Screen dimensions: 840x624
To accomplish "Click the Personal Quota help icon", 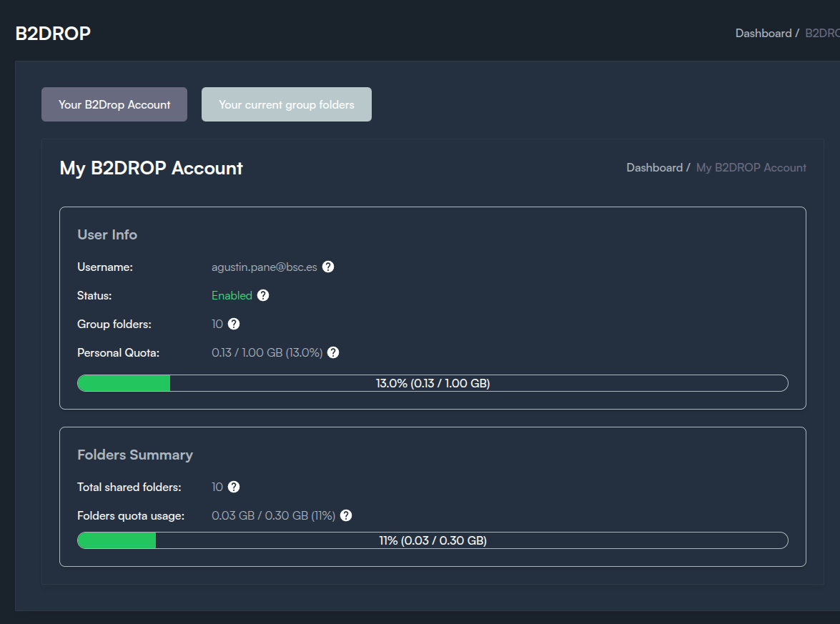I will tap(333, 352).
